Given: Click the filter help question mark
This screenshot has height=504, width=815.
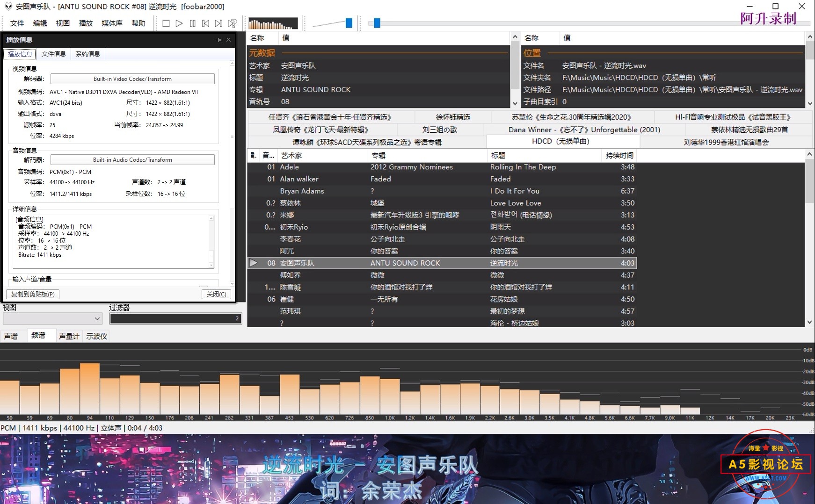Looking at the screenshot, I should pyautogui.click(x=237, y=319).
